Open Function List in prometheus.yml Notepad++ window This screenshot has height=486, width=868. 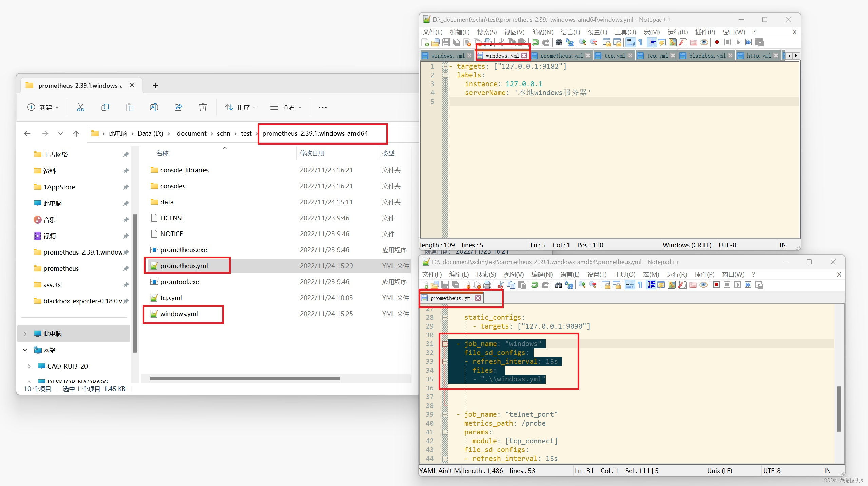tap(682, 285)
